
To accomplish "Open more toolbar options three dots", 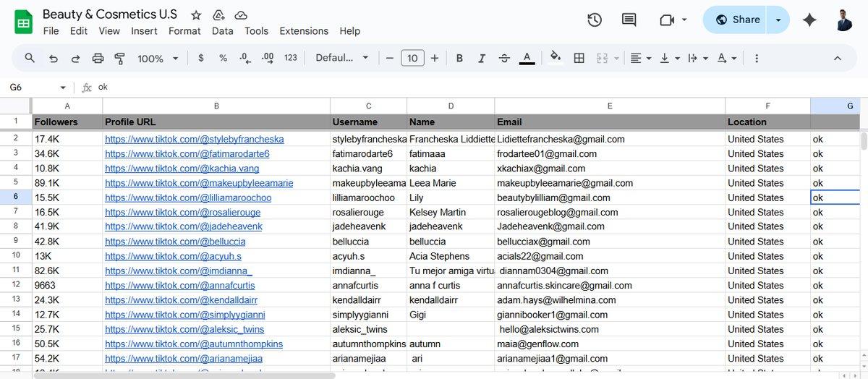I will pyautogui.click(x=757, y=58).
